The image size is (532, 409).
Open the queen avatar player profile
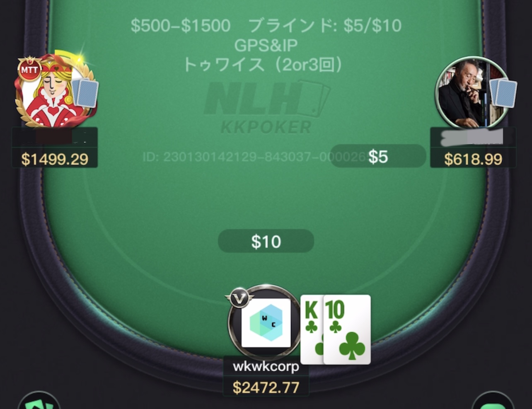coord(54,91)
